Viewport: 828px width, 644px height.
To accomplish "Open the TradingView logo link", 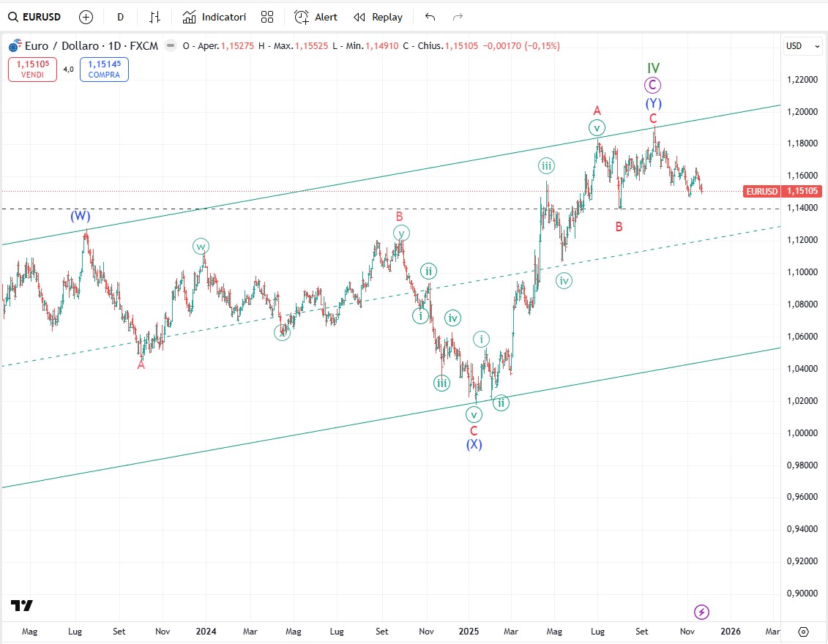I will [22, 605].
